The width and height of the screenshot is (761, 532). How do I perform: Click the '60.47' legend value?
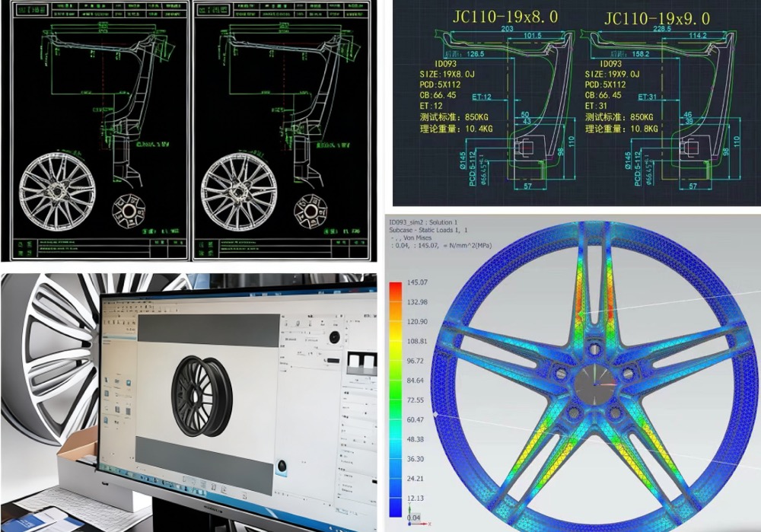416,420
